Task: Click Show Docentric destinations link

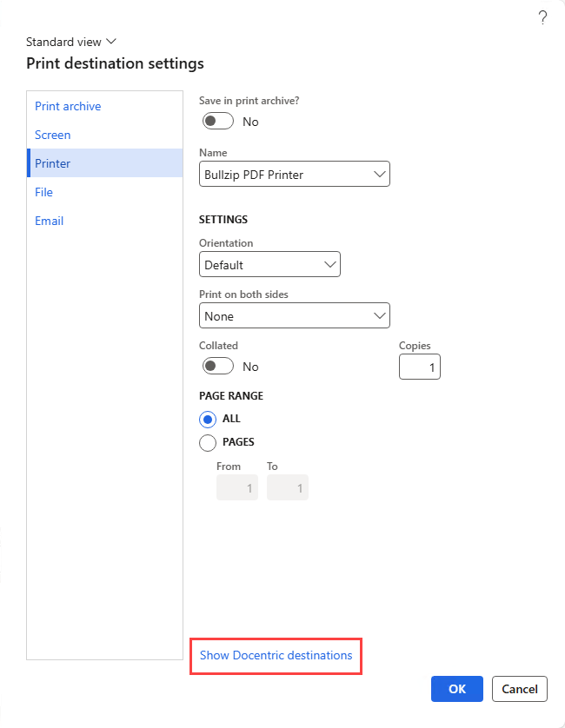Action: 276,655
